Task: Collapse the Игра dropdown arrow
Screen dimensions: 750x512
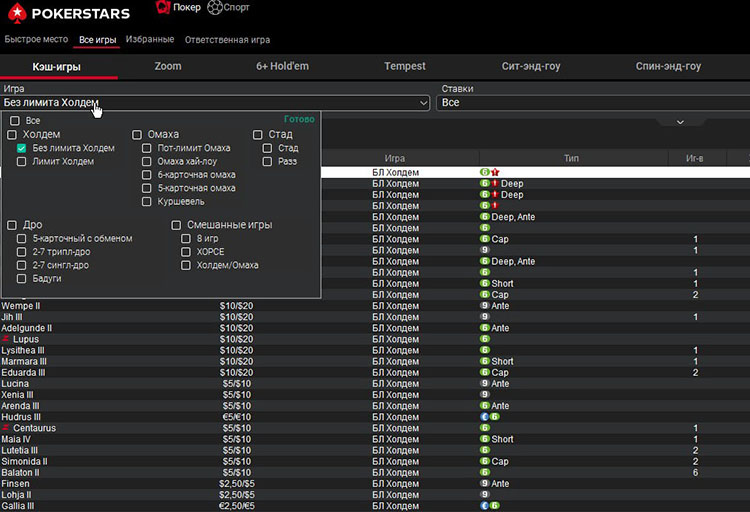Action: (423, 102)
